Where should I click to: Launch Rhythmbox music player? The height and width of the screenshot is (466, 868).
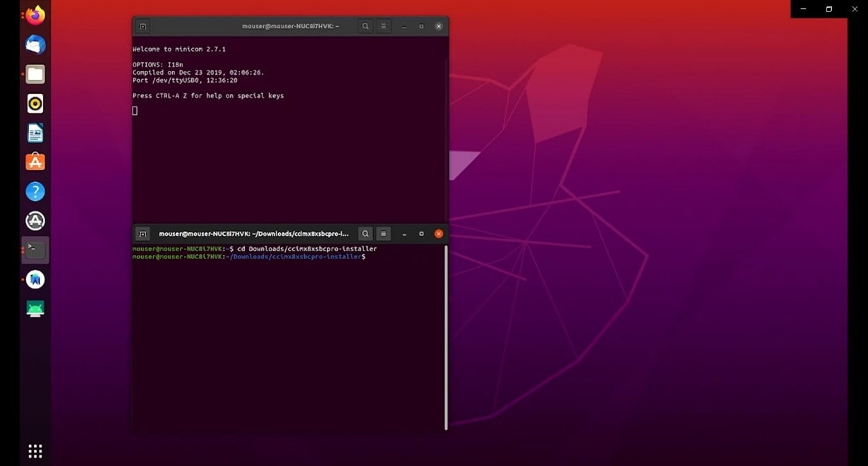pos(35,104)
